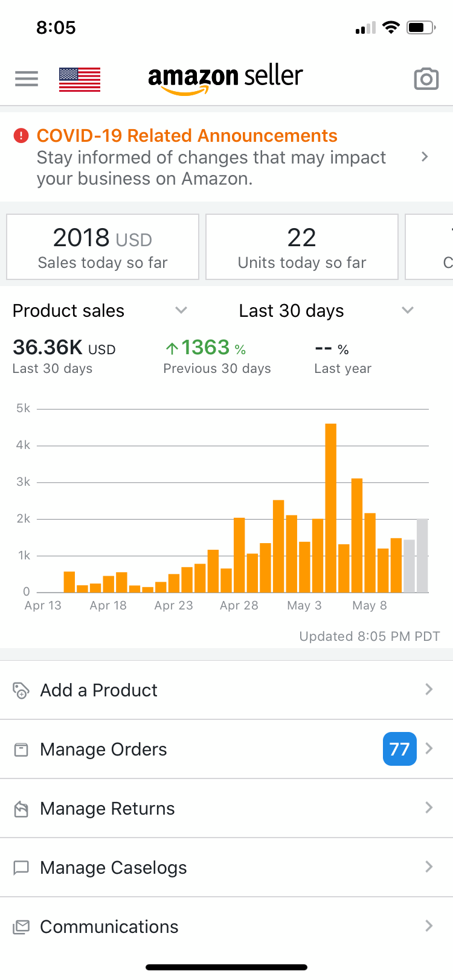Tap the Add a Product tag icon
The width and height of the screenshot is (453, 980).
[21, 690]
